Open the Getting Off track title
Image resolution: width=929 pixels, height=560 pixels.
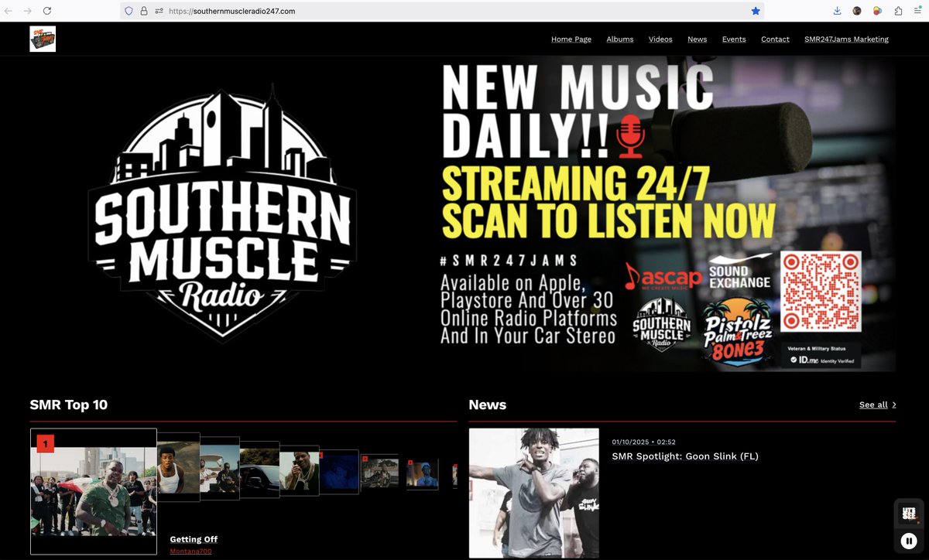click(194, 539)
